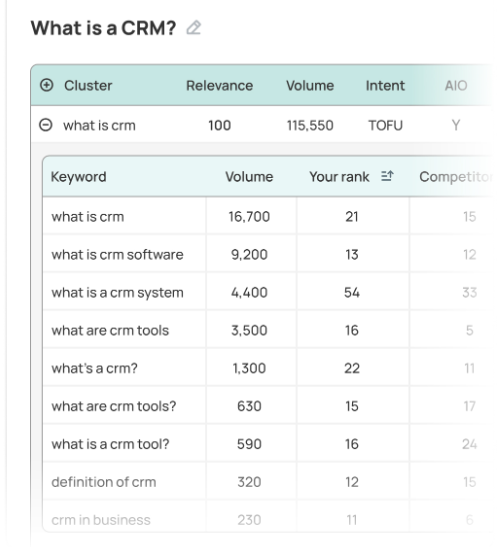Click the cluster Volume column header
This screenshot has width=502, height=547.
[310, 85]
